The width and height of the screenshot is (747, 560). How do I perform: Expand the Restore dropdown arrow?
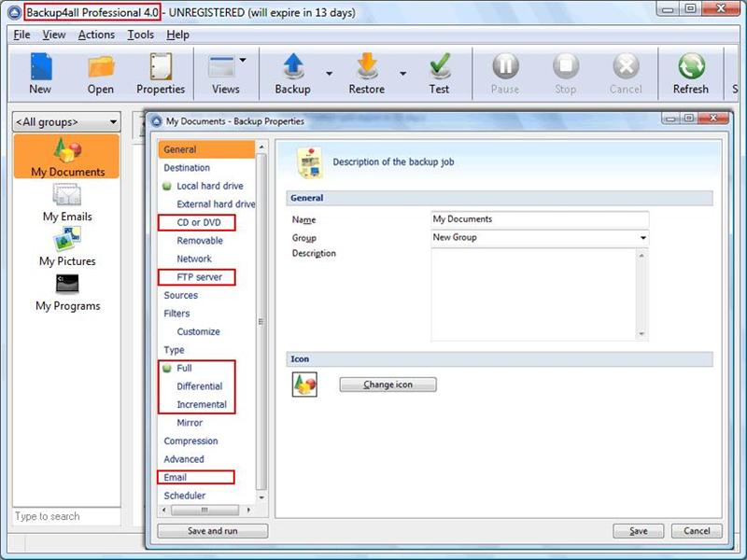(x=403, y=74)
